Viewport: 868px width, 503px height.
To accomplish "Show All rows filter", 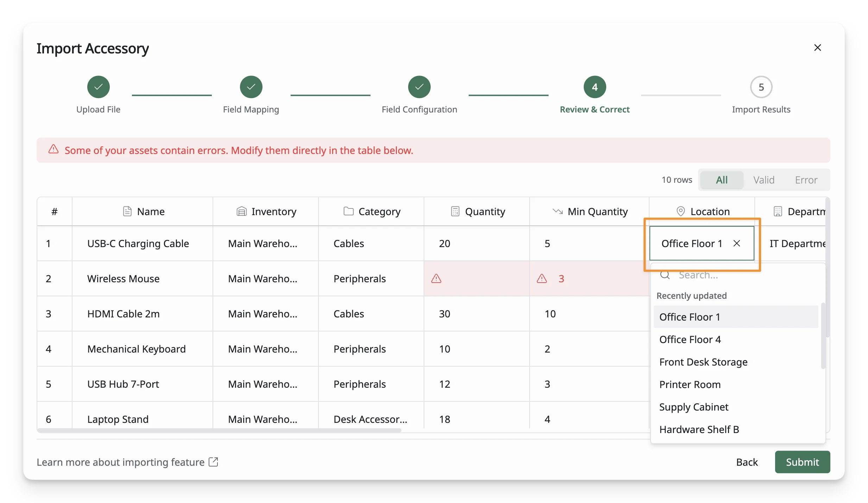I will (x=722, y=180).
